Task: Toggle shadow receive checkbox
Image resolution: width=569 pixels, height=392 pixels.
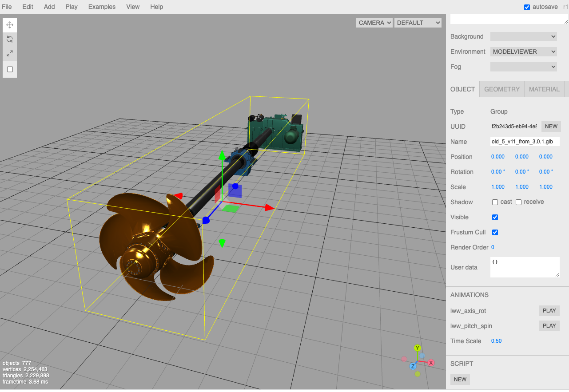Action: click(x=518, y=202)
